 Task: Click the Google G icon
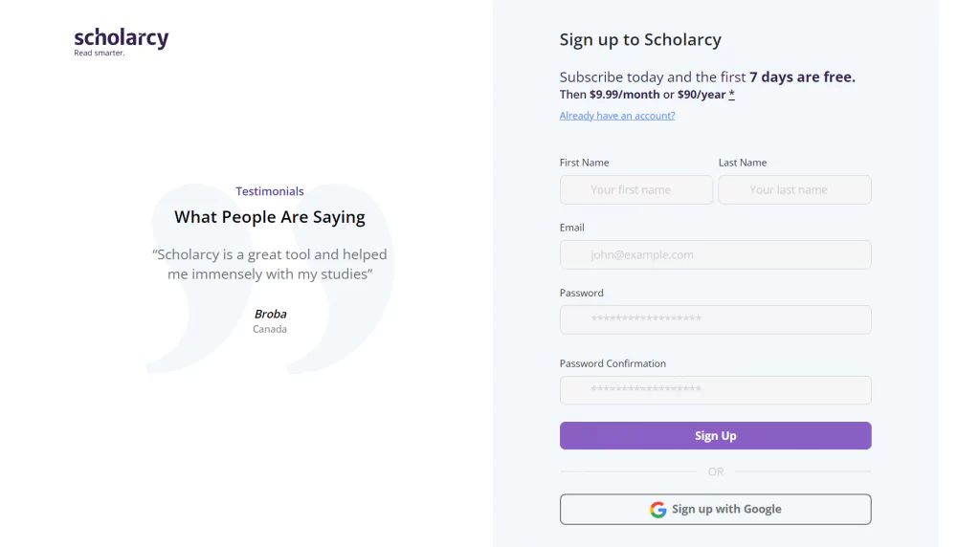[657, 510]
